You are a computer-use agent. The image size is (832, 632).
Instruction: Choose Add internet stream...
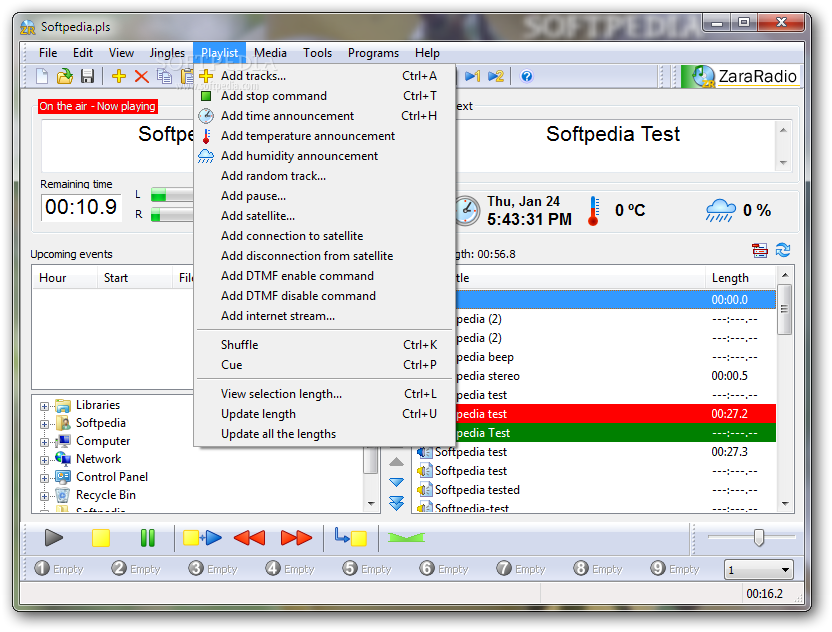pos(325,316)
